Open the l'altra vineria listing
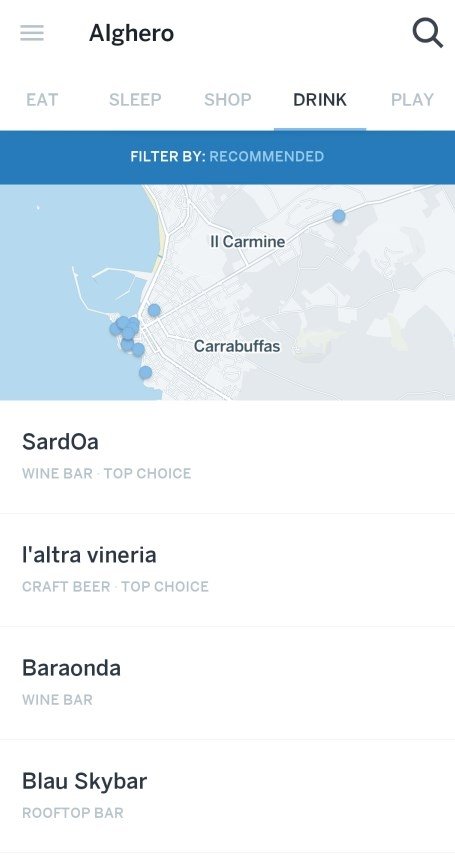 pyautogui.click(x=227, y=570)
